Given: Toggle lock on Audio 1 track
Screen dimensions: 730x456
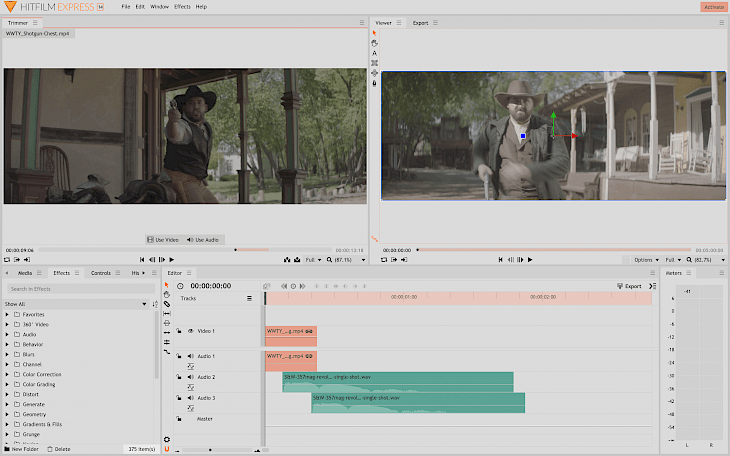Looking at the screenshot, I should (x=179, y=356).
